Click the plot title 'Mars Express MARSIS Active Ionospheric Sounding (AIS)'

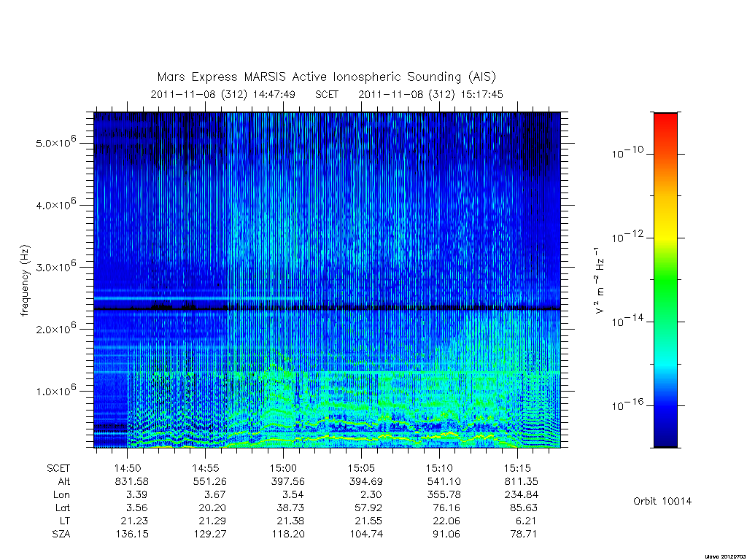click(327, 77)
